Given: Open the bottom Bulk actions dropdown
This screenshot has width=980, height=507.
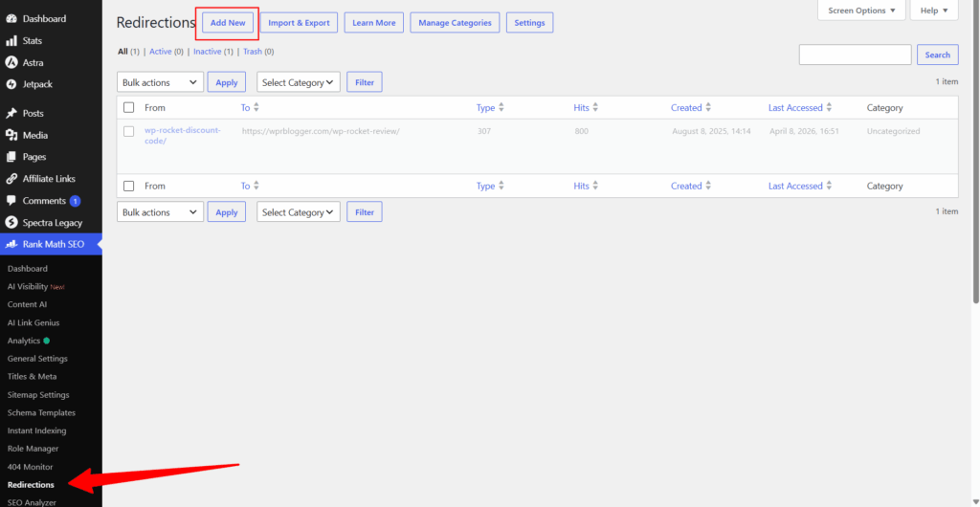Looking at the screenshot, I should (x=160, y=212).
